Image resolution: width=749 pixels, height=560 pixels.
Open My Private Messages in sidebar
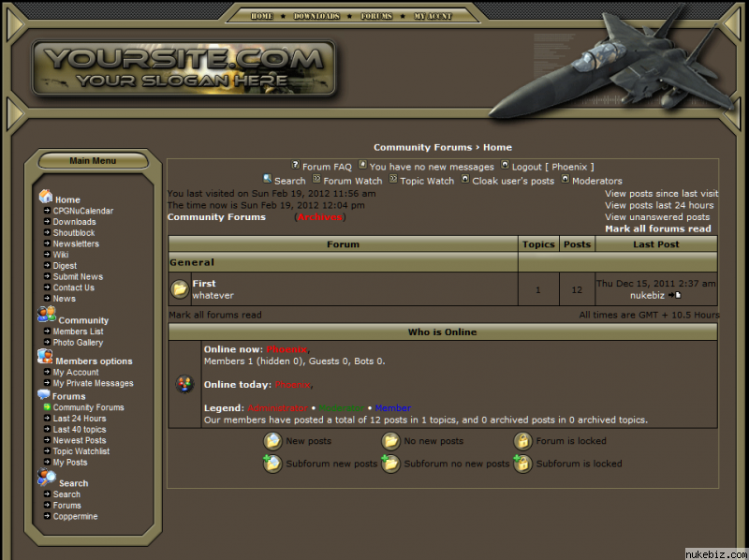[93, 383]
